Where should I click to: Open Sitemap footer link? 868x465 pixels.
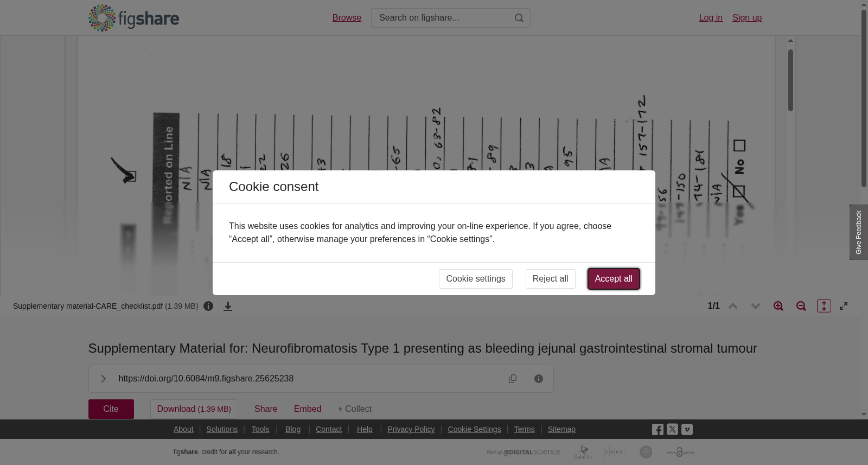(561, 429)
